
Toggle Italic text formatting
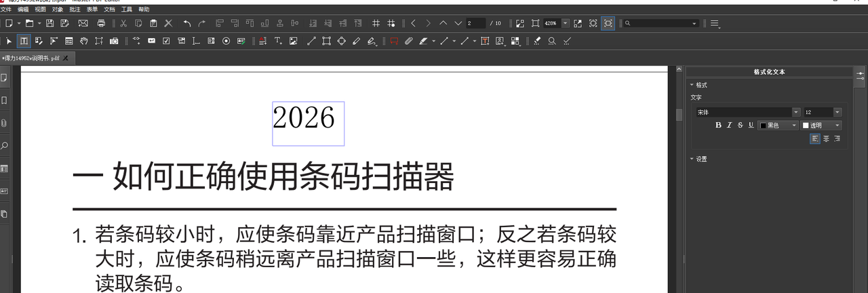[x=730, y=125]
